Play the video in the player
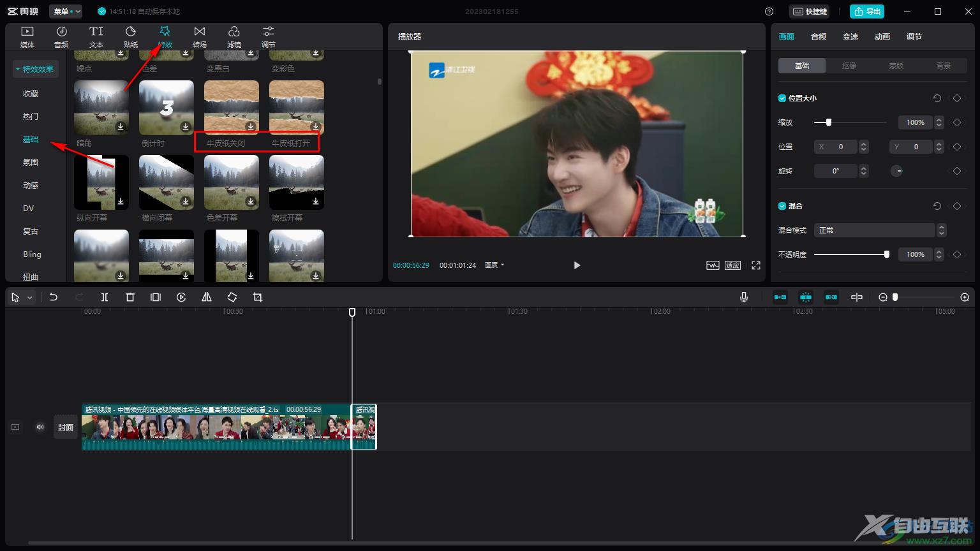 click(577, 265)
